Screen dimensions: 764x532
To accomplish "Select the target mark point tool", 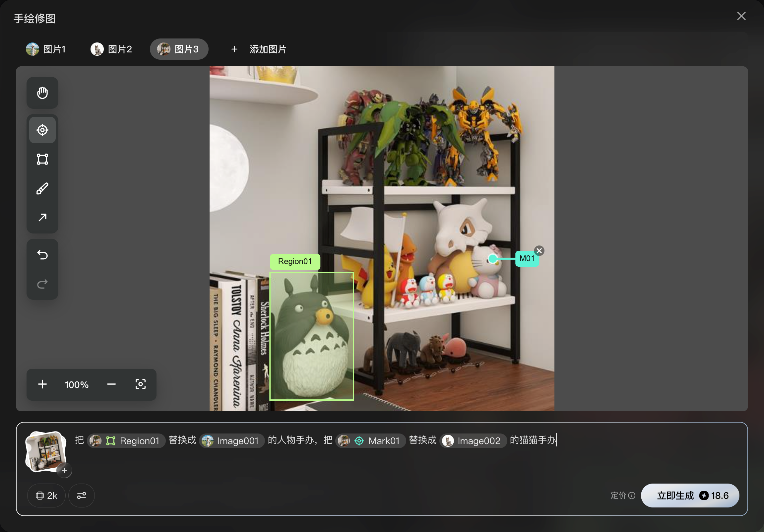I will 42,130.
